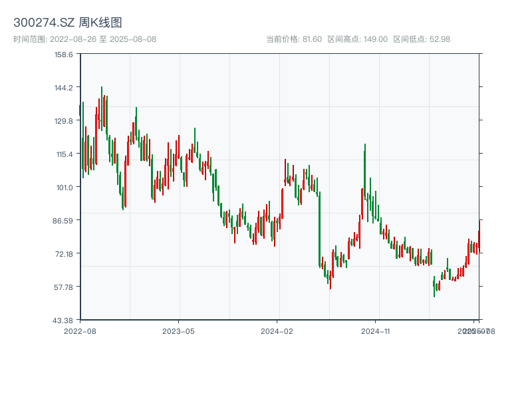The image size is (532, 399).
Task: Click x-axis label 2022-08
Action: click(80, 331)
